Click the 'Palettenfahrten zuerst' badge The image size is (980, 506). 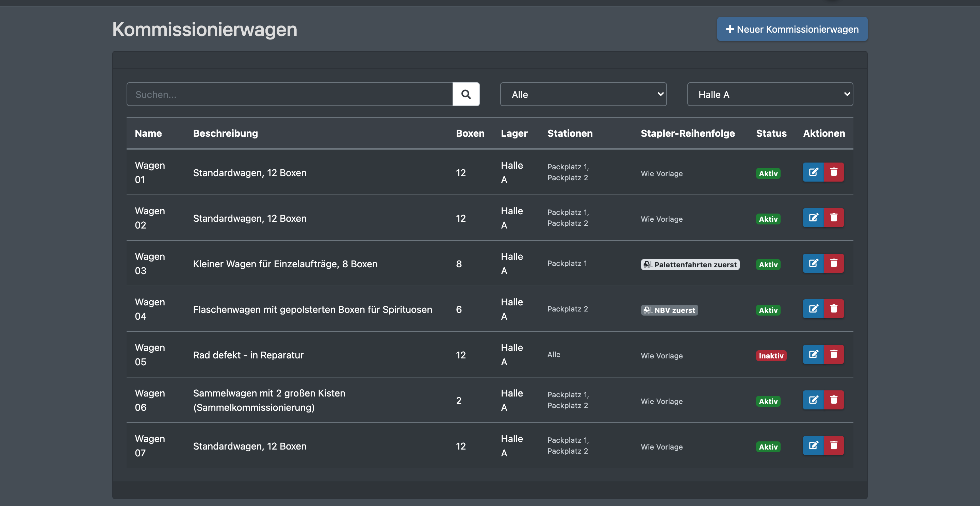(x=690, y=265)
